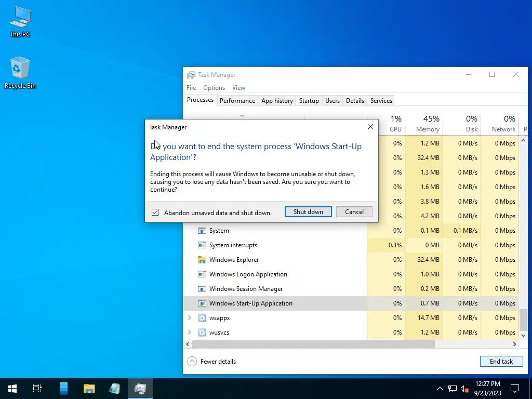
Task: Select the Windows Logon Application icon
Action: coord(202,274)
